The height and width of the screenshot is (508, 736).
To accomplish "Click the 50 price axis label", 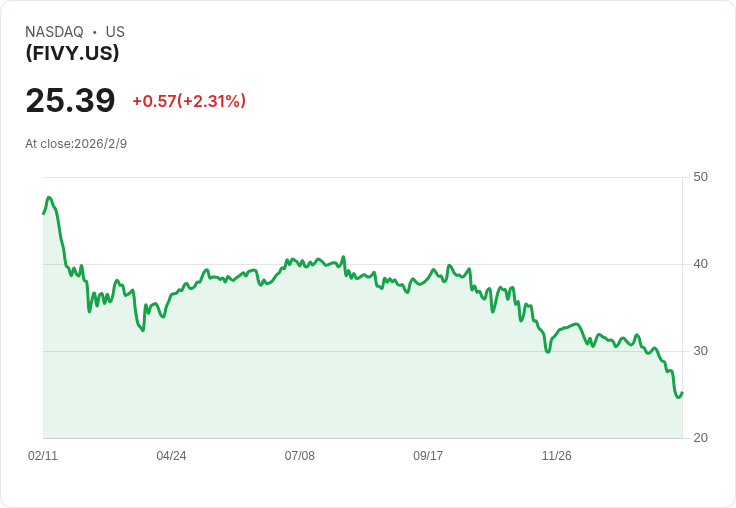I will click(x=700, y=177).
